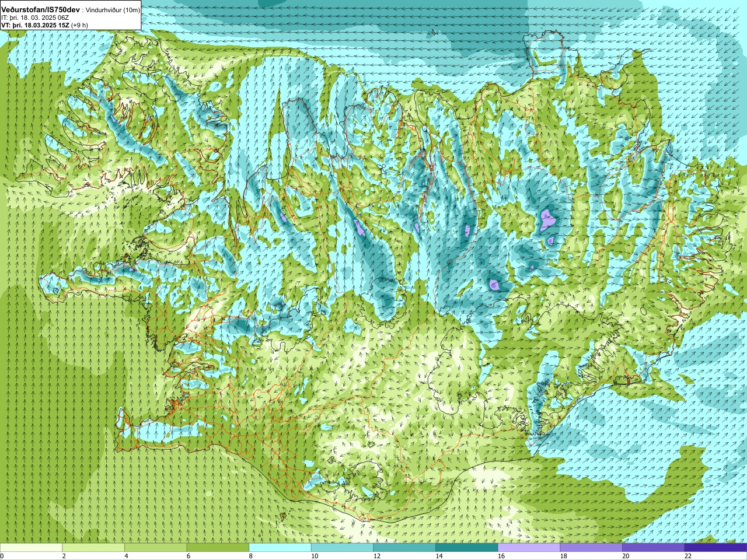Click the "Veðurstofan/IS750dev" title text

(41, 10)
